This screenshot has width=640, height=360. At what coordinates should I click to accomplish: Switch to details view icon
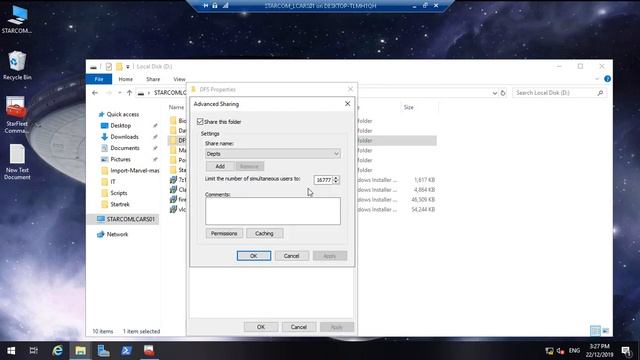[595, 331]
